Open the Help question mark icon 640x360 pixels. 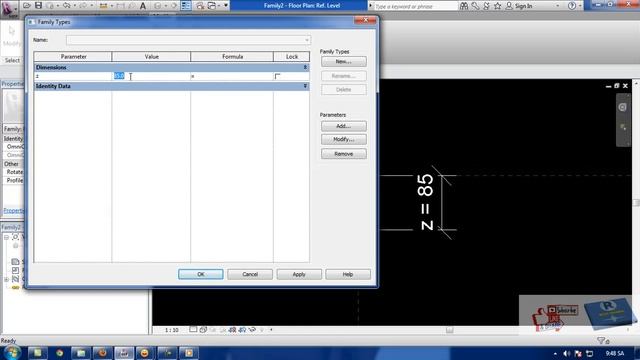[x=572, y=6]
